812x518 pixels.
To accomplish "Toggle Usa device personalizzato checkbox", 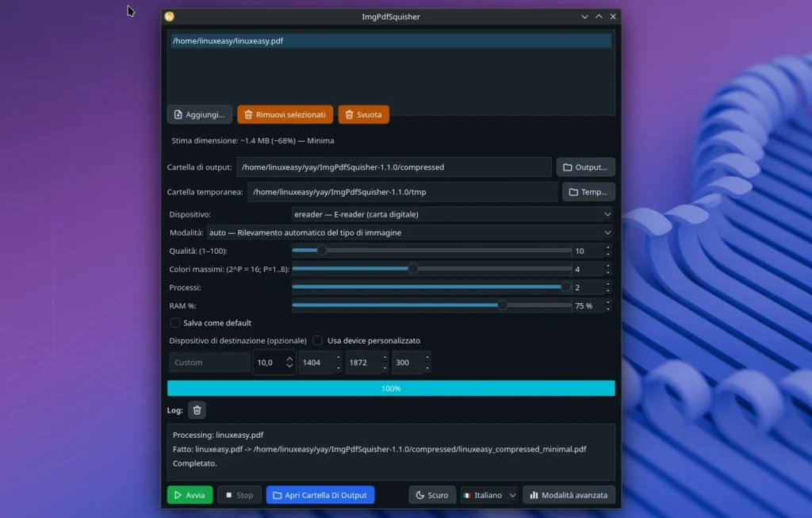I will coord(318,340).
